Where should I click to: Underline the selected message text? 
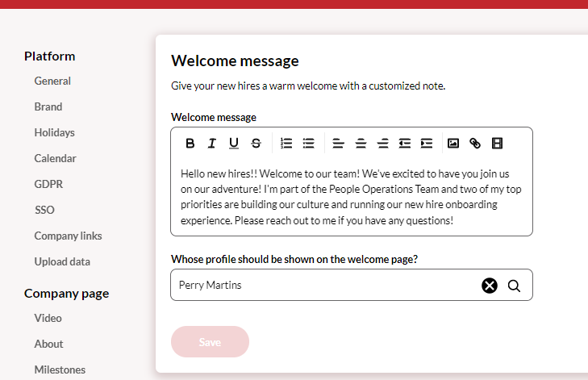pyautogui.click(x=234, y=144)
